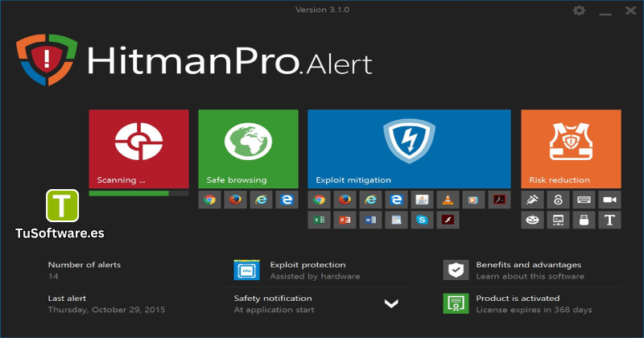Click the command-line terminal icon
The width and height of the screenshot is (644, 338).
[x=558, y=221]
